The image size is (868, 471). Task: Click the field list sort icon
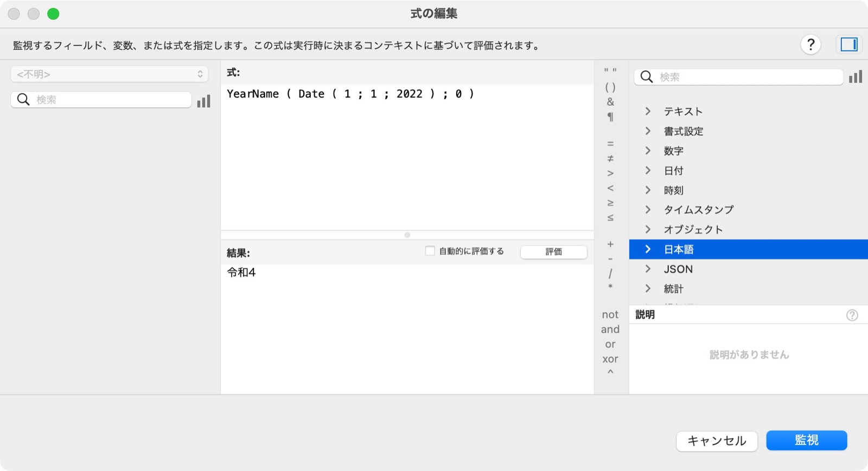(x=203, y=101)
